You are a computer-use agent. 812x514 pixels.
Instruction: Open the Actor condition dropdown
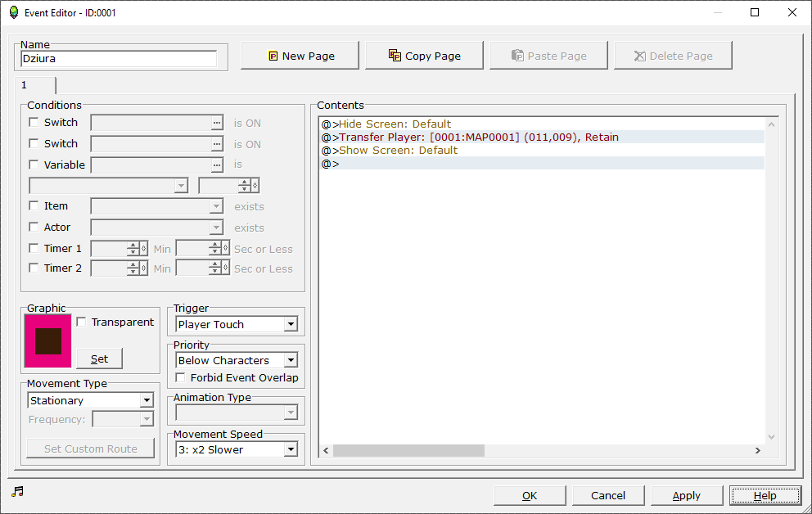(x=157, y=228)
